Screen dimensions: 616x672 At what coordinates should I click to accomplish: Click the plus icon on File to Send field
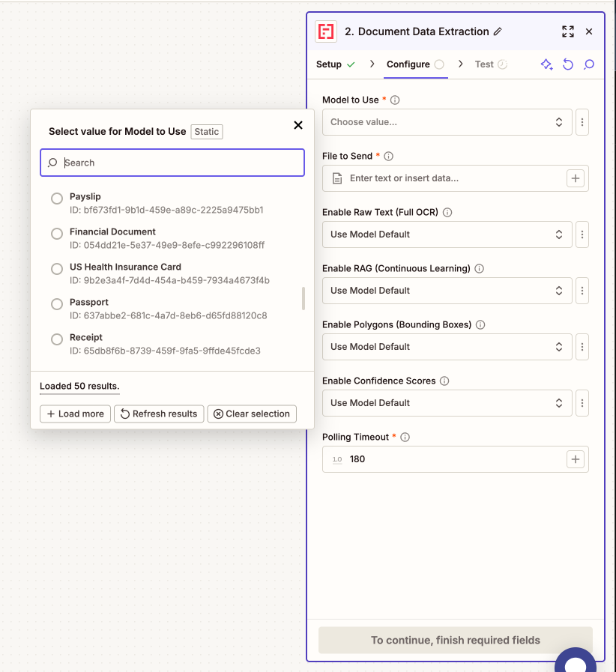576,178
